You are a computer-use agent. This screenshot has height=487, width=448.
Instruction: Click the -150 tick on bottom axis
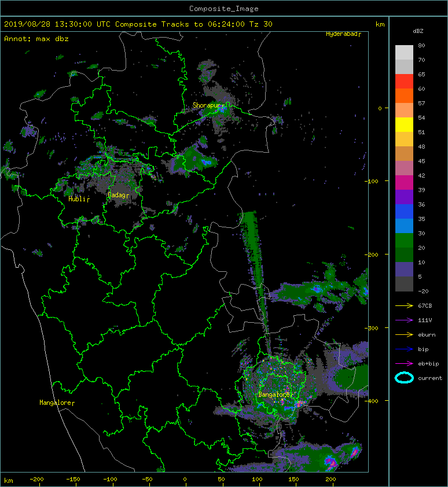click(73, 479)
